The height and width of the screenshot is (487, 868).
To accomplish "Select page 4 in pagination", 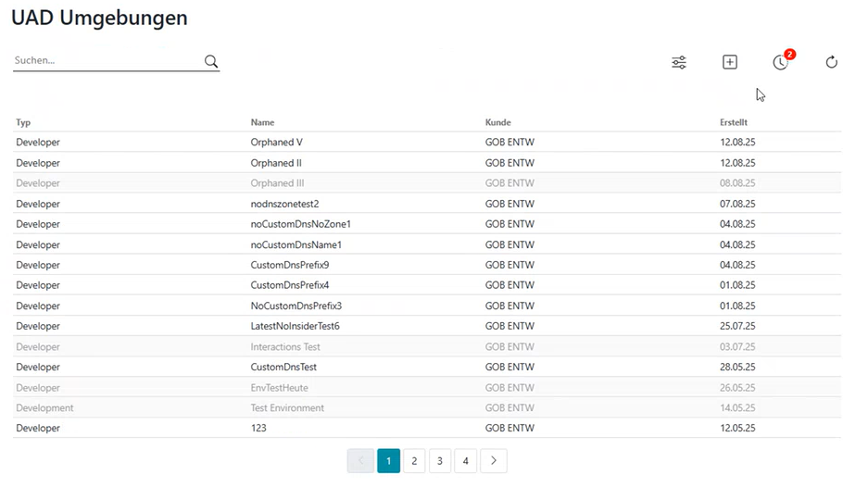I will click(466, 461).
